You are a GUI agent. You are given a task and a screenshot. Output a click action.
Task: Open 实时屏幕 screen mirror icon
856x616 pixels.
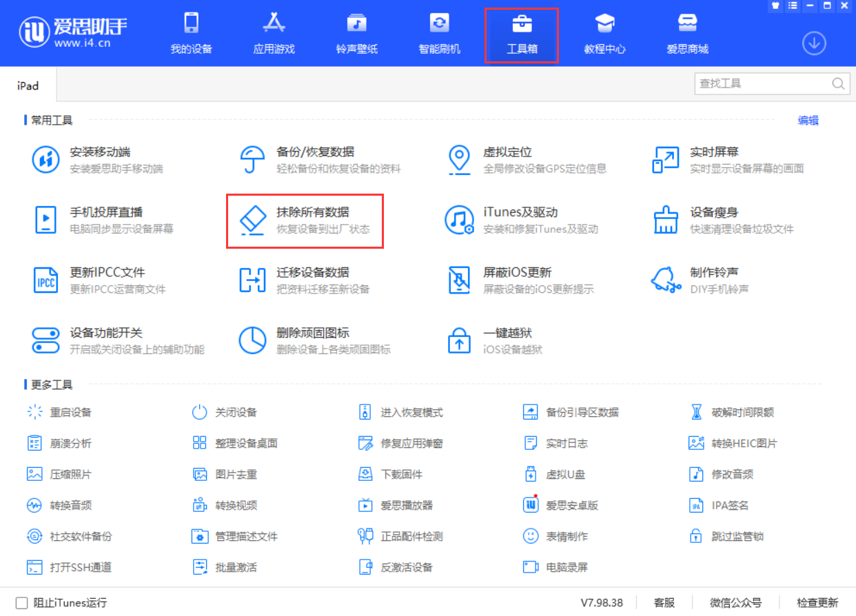point(666,160)
